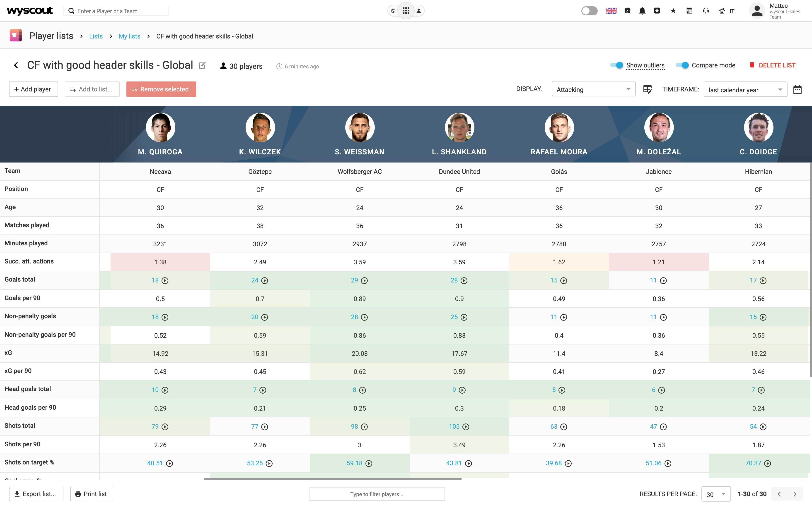Screen dimensions: 812x507
Task: Open the favorites star icon
Action: (x=673, y=11)
